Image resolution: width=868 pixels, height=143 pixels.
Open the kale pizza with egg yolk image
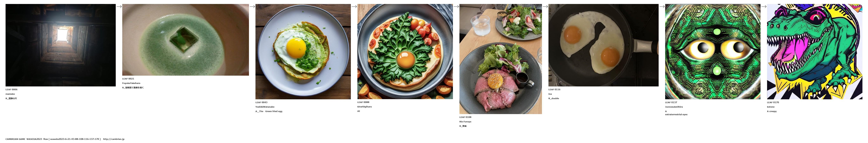pyautogui.click(x=405, y=51)
